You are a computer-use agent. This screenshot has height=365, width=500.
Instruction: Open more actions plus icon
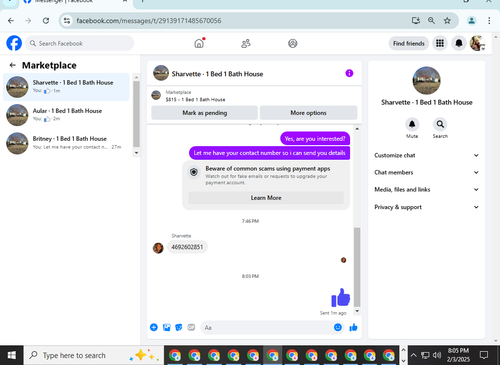[x=154, y=327]
